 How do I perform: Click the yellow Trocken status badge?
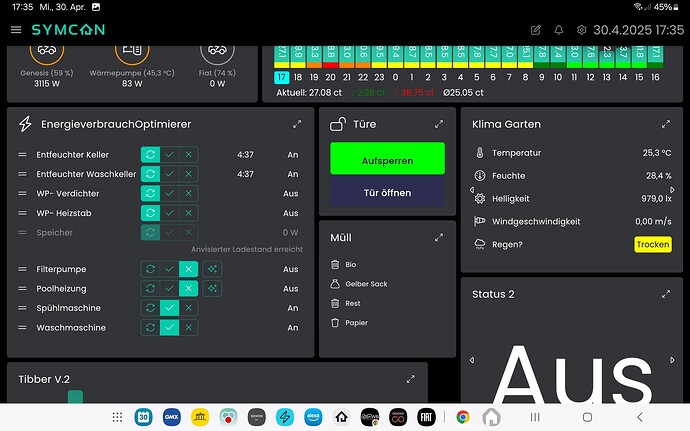pyautogui.click(x=653, y=244)
